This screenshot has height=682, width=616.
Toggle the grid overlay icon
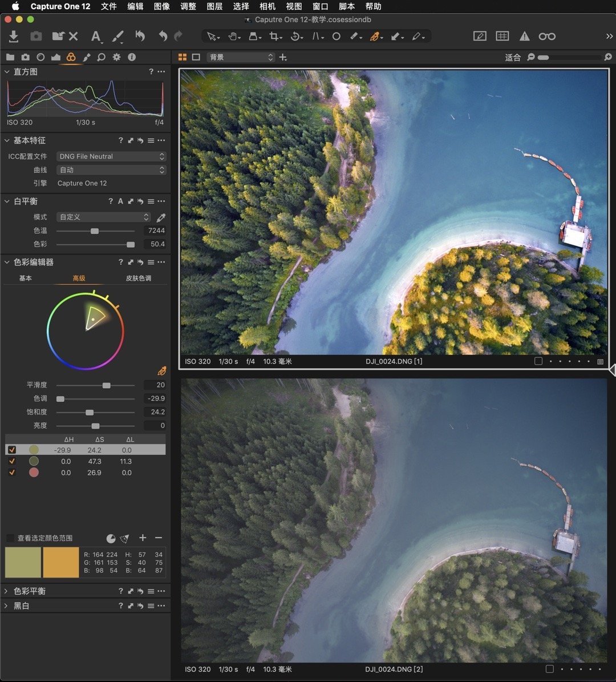[502, 37]
